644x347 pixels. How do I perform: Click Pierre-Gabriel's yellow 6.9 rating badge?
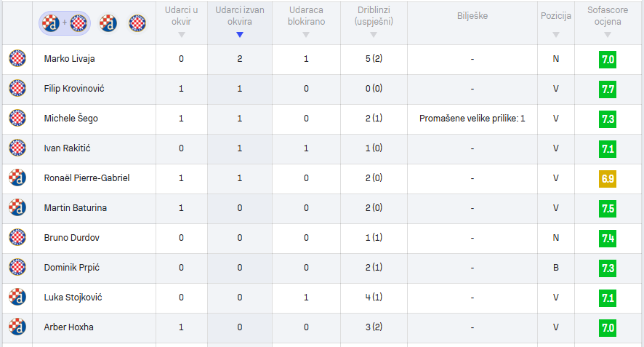pyautogui.click(x=608, y=178)
